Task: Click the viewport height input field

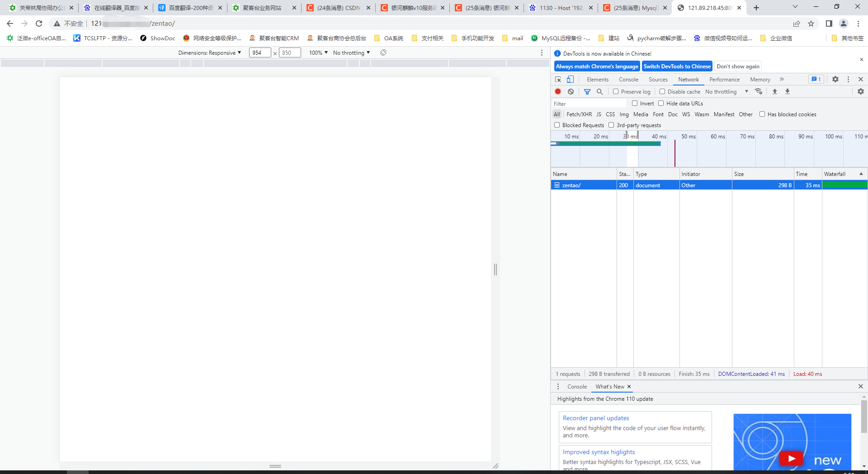Action: (x=290, y=53)
